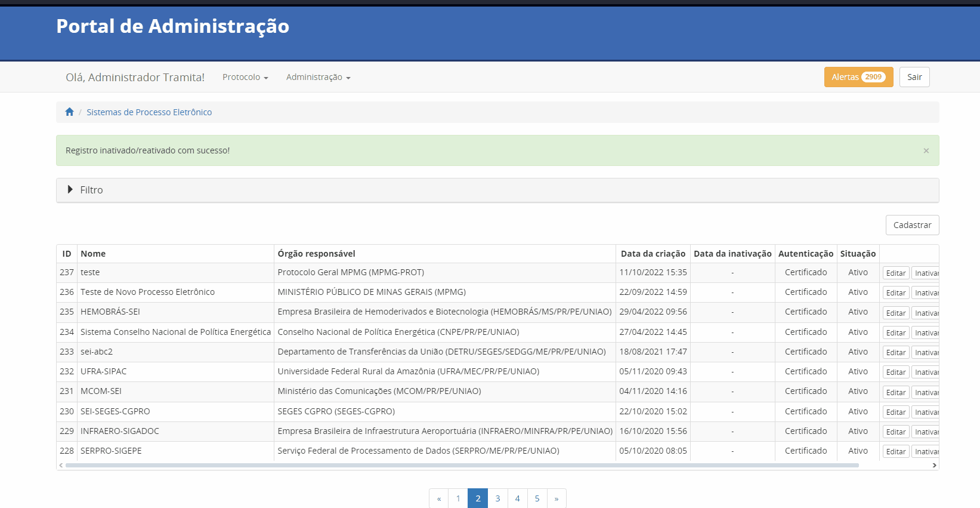Dismiss the success alert message
This screenshot has height=508, width=980.
(x=926, y=150)
